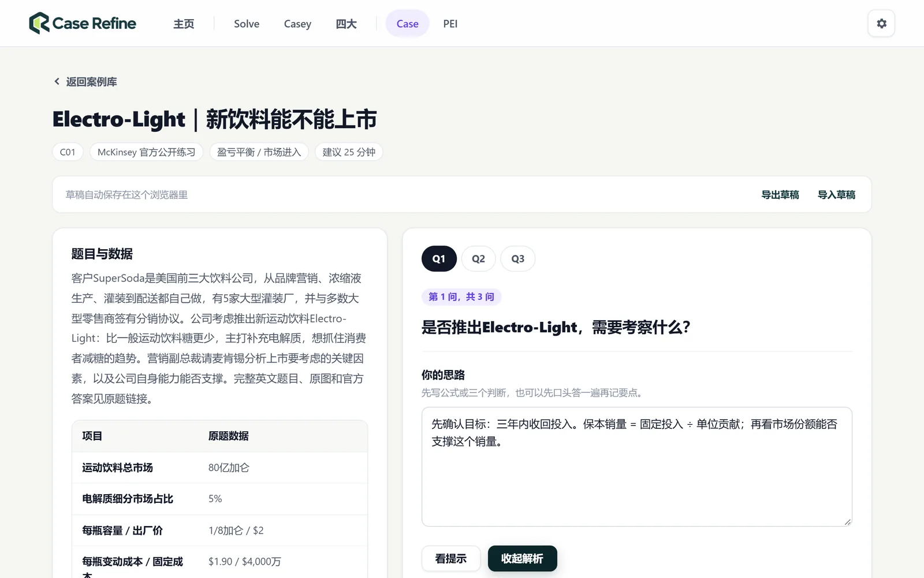
Task: Click the 电解质细分市场占比 row label
Action: tap(127, 499)
